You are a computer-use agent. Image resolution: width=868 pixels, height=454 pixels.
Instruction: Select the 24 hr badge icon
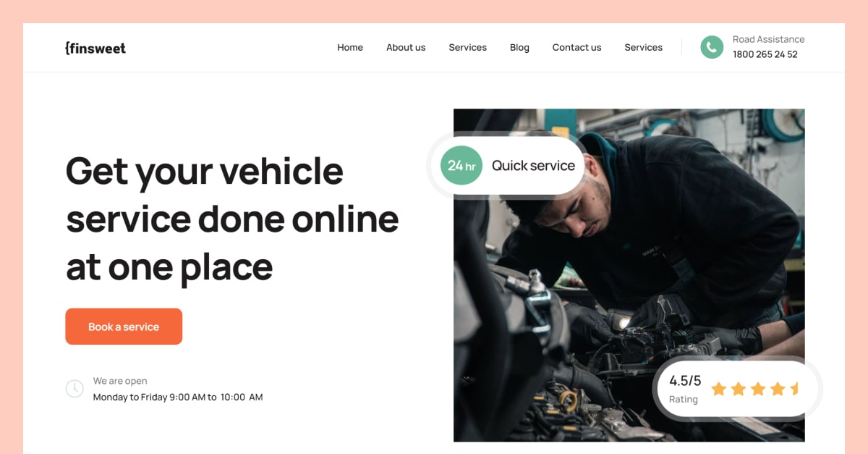pyautogui.click(x=461, y=165)
